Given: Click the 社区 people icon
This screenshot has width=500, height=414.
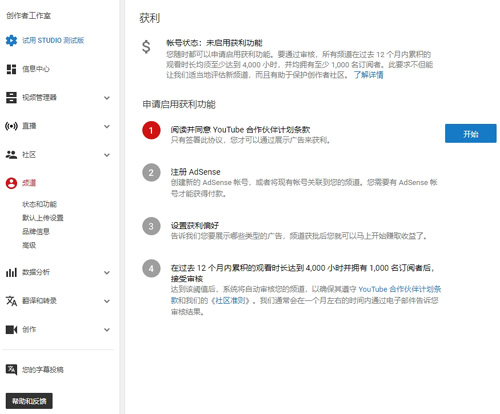Looking at the screenshot, I should (x=11, y=155).
